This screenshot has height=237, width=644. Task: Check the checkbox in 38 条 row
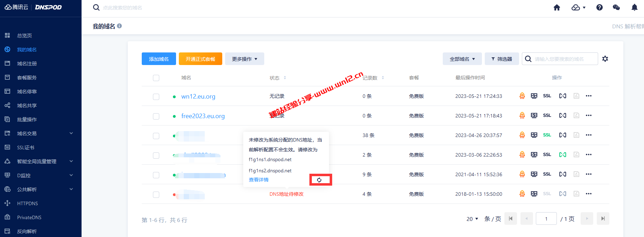click(156, 136)
